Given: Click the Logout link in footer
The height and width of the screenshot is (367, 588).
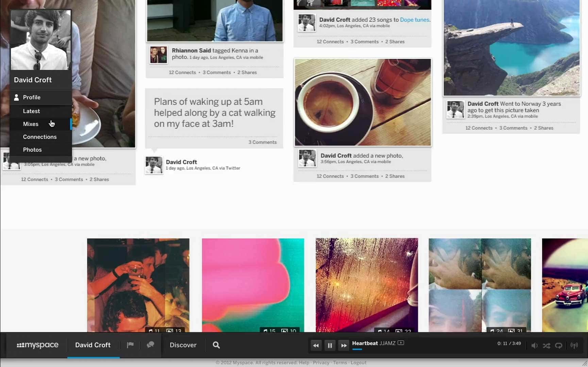Looking at the screenshot, I should 358,363.
